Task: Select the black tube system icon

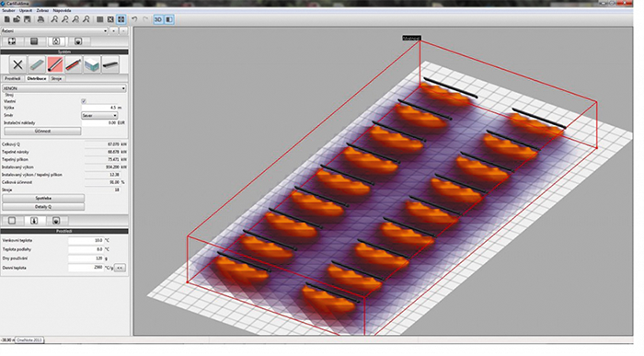Action: (110, 64)
